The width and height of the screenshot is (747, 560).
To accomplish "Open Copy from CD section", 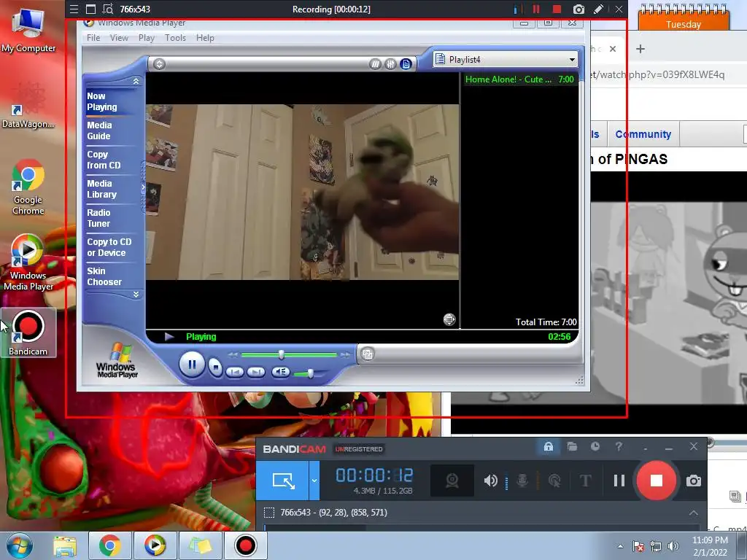I will click(x=104, y=160).
